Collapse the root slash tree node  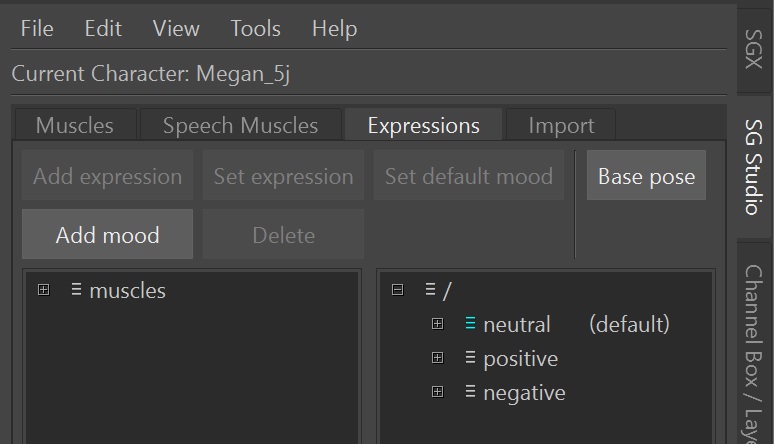click(x=398, y=290)
